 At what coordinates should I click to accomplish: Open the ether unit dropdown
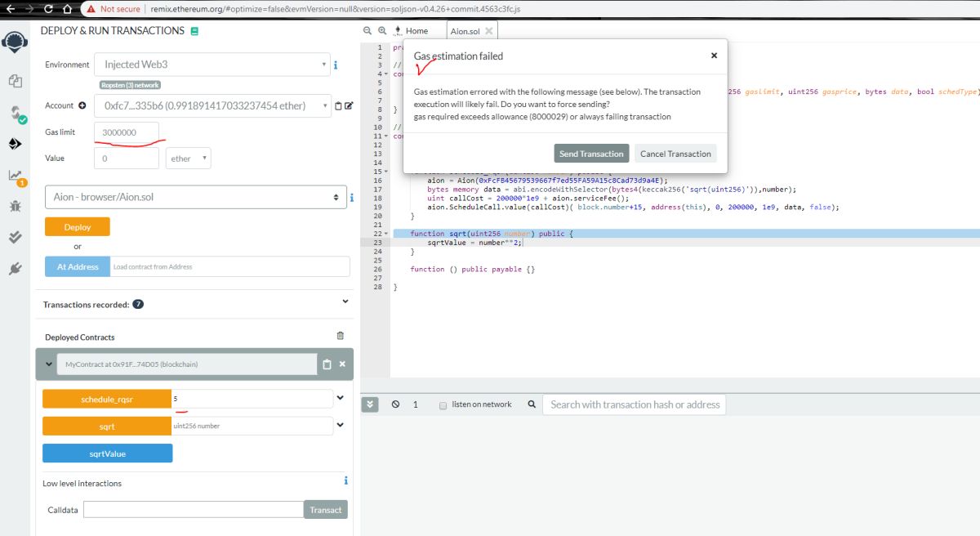[x=189, y=159]
